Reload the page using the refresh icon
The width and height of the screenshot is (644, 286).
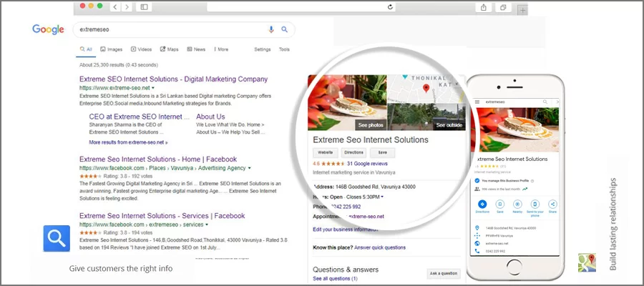(x=390, y=7)
